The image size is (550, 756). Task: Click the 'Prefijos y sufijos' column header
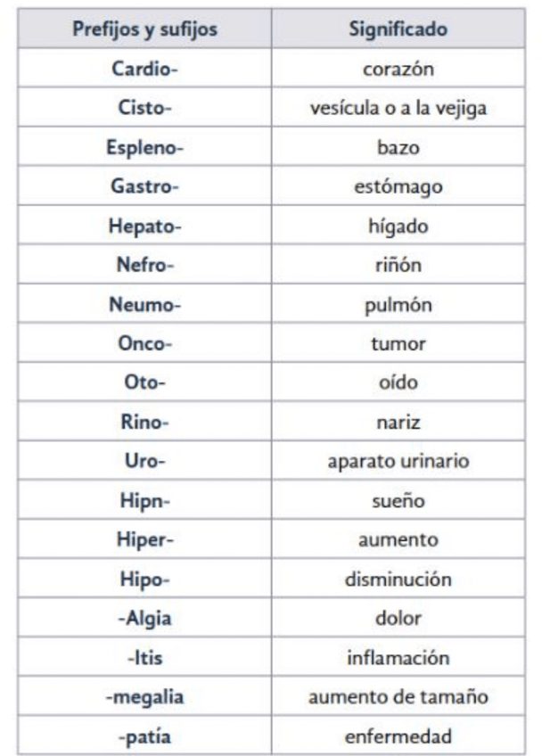point(144,29)
